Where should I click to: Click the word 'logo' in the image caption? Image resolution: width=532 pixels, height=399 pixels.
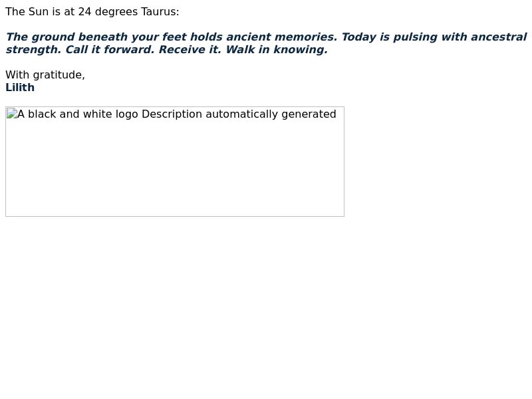[x=127, y=114]
